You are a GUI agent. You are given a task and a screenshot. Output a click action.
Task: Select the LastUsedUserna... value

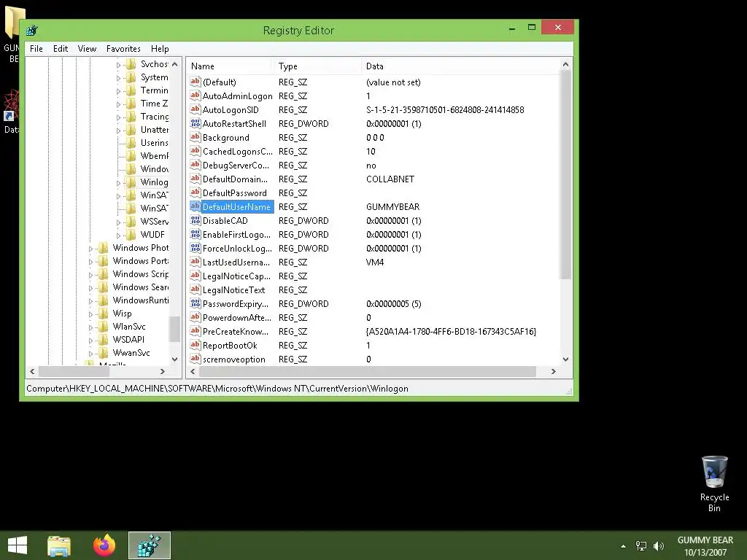(236, 262)
